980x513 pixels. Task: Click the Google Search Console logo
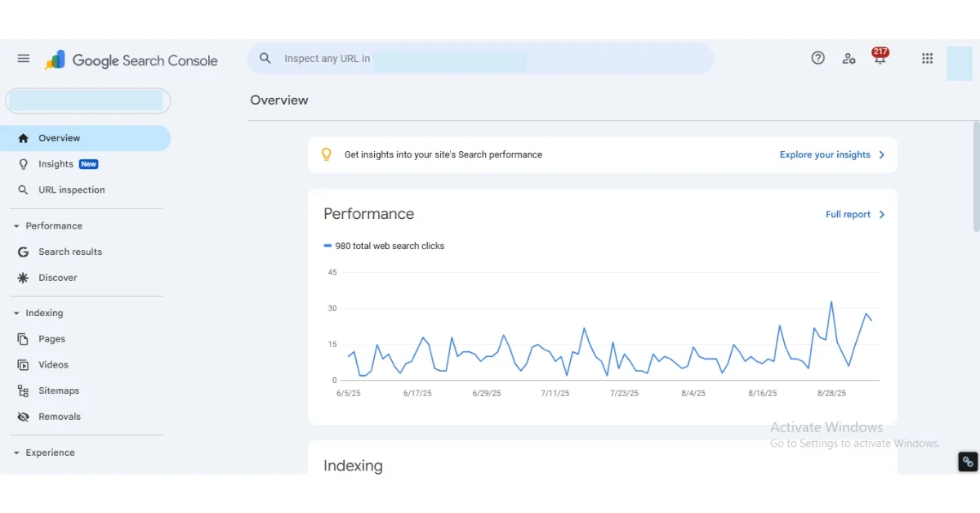tap(131, 60)
